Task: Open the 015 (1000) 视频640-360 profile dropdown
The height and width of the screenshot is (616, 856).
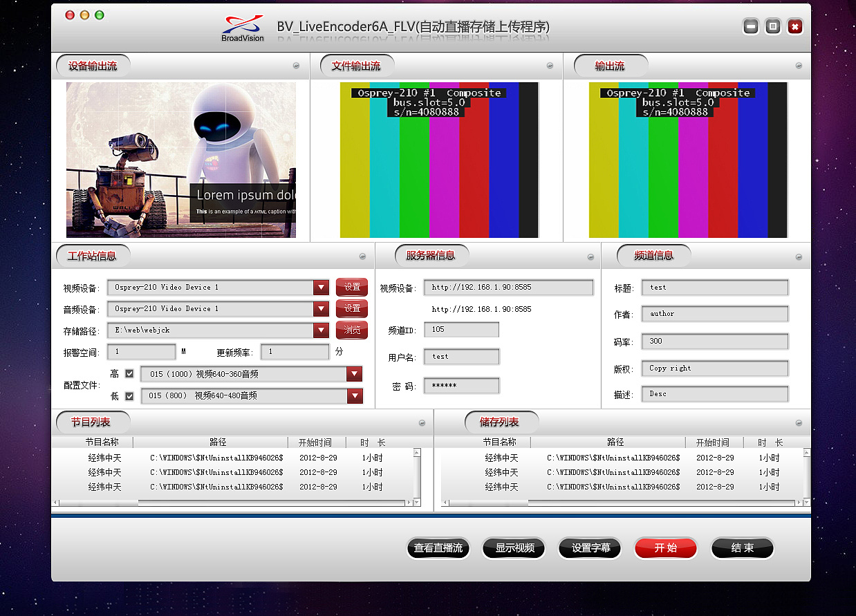Action: (x=355, y=374)
